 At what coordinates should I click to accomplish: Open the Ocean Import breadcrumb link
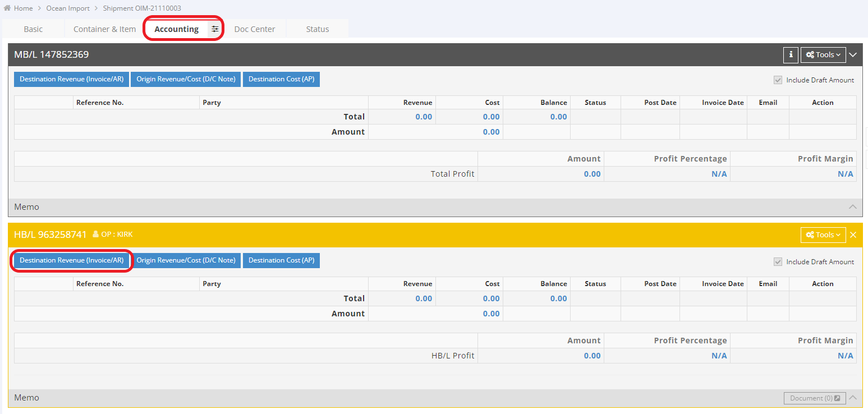tap(68, 8)
